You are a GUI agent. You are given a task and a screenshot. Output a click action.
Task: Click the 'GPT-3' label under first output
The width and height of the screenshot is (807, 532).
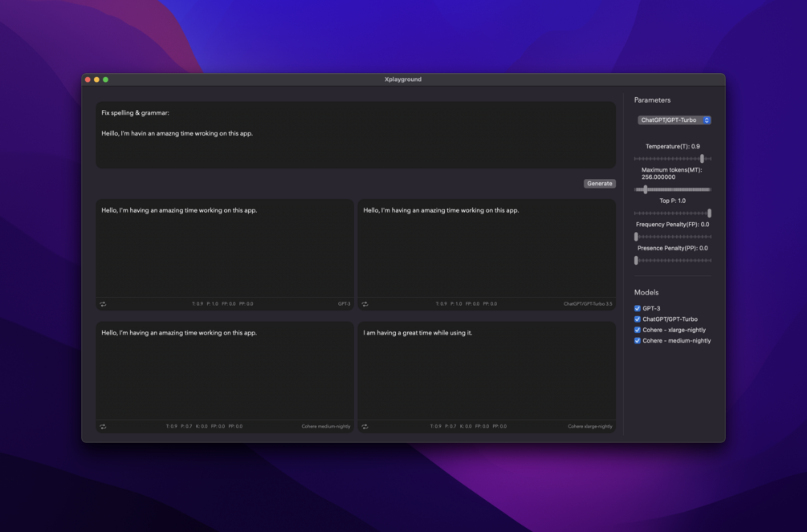click(x=344, y=304)
